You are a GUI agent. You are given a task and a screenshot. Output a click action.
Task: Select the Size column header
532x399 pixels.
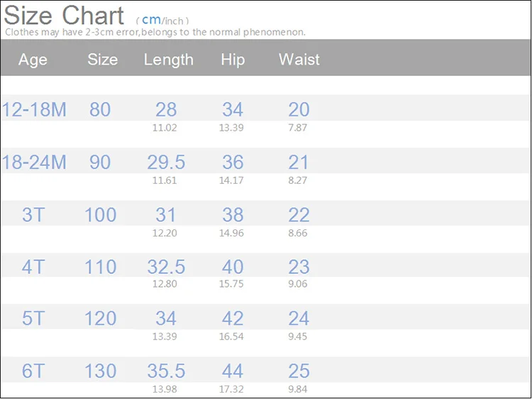(x=102, y=60)
